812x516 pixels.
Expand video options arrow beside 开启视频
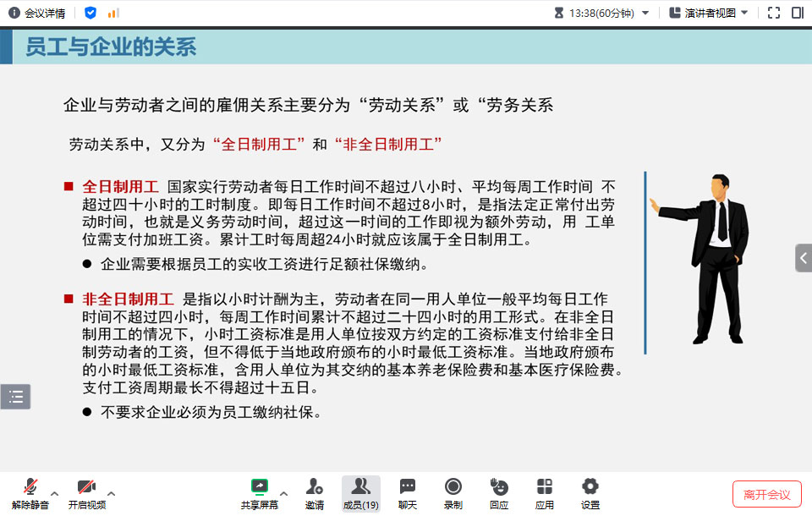point(112,493)
